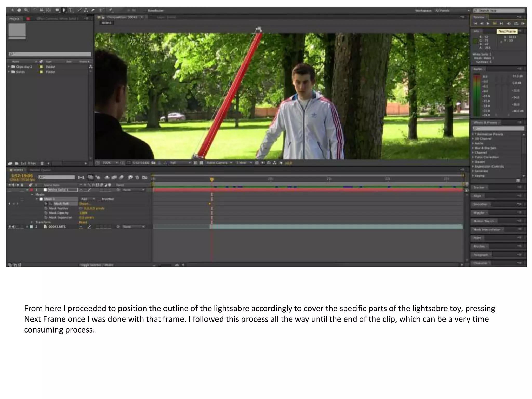Viewport: 532px width, 399px height.
Task: Switch to the Project tab
Action: pos(15,19)
